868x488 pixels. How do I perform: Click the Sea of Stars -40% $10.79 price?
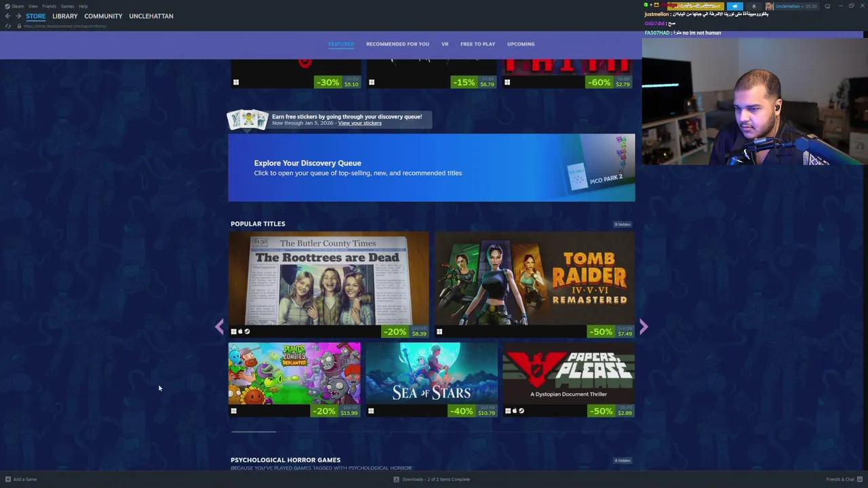473,411
